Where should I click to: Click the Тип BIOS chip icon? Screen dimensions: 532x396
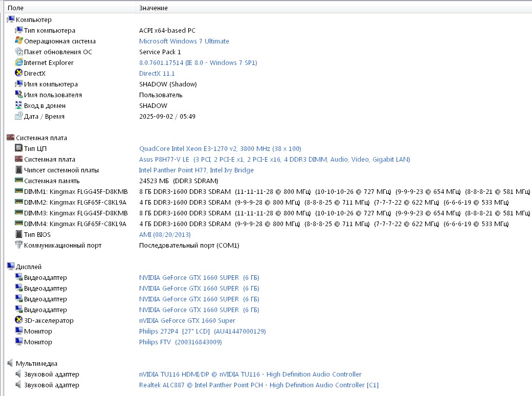pyautogui.click(x=18, y=234)
